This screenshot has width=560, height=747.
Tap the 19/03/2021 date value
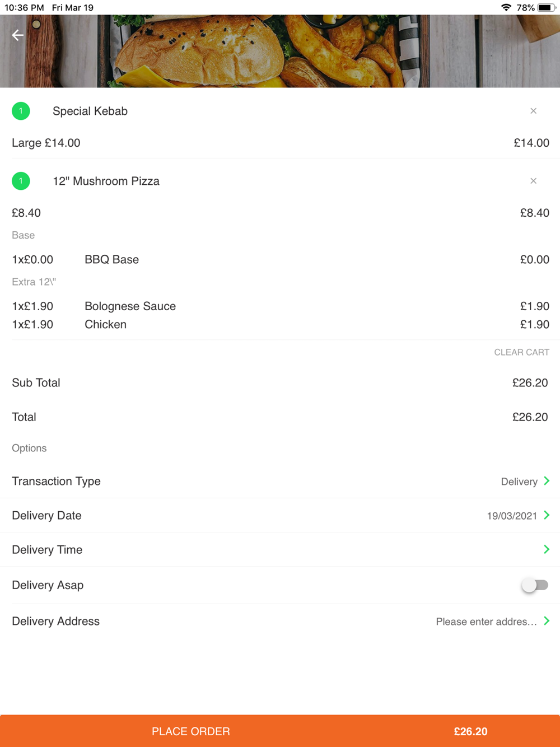[512, 516]
